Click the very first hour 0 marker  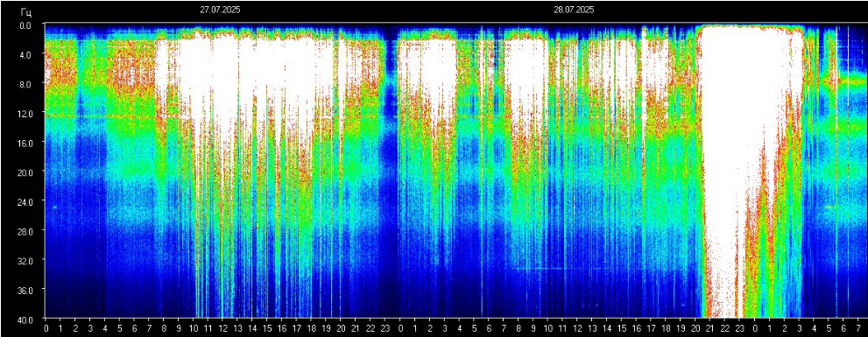point(46,328)
